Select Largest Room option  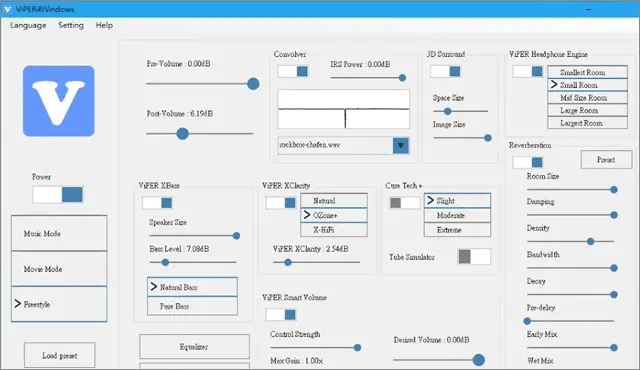click(x=587, y=123)
